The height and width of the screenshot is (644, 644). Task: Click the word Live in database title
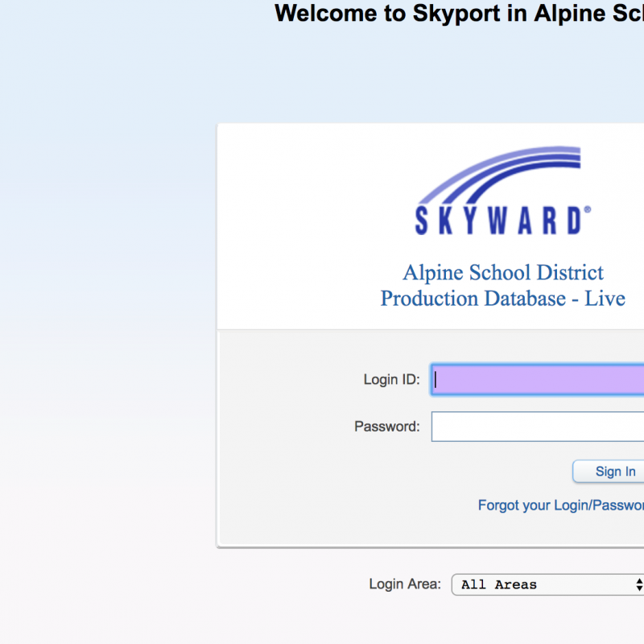pyautogui.click(x=605, y=298)
